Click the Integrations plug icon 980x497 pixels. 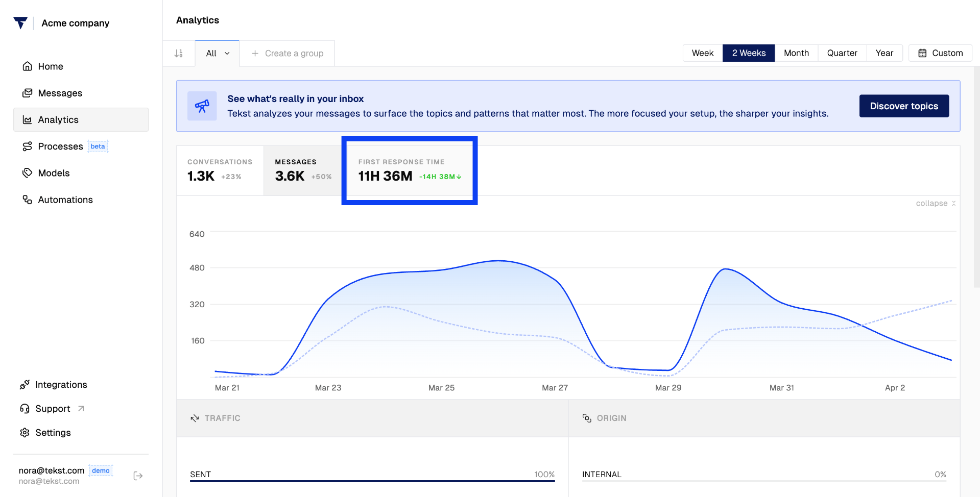[x=25, y=385]
